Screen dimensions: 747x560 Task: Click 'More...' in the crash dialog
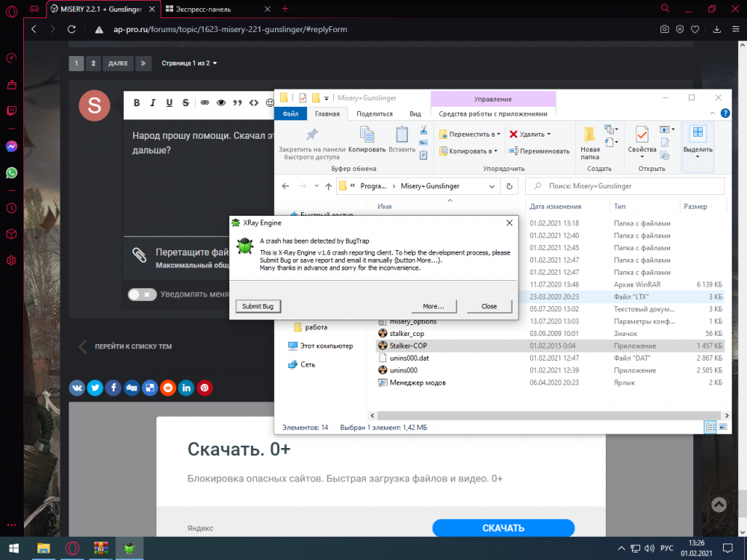pyautogui.click(x=433, y=306)
